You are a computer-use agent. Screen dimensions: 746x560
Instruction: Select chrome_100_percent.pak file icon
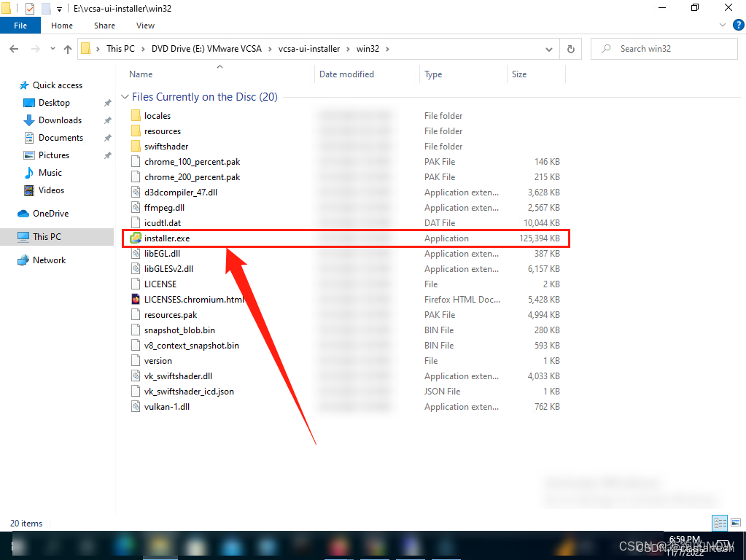pyautogui.click(x=136, y=162)
